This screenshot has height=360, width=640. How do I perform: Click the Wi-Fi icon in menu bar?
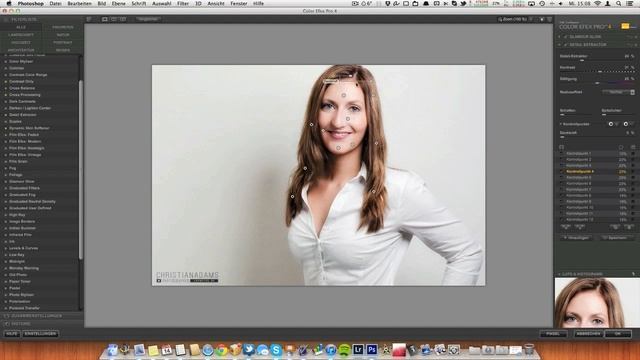(597, 3)
